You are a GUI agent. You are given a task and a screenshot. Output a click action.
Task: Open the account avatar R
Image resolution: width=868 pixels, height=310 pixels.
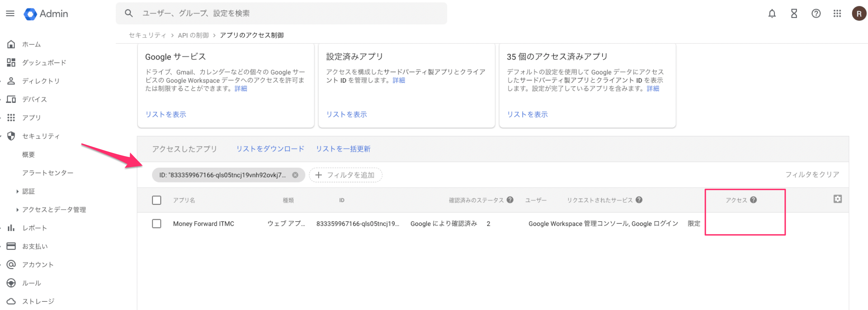tap(859, 14)
